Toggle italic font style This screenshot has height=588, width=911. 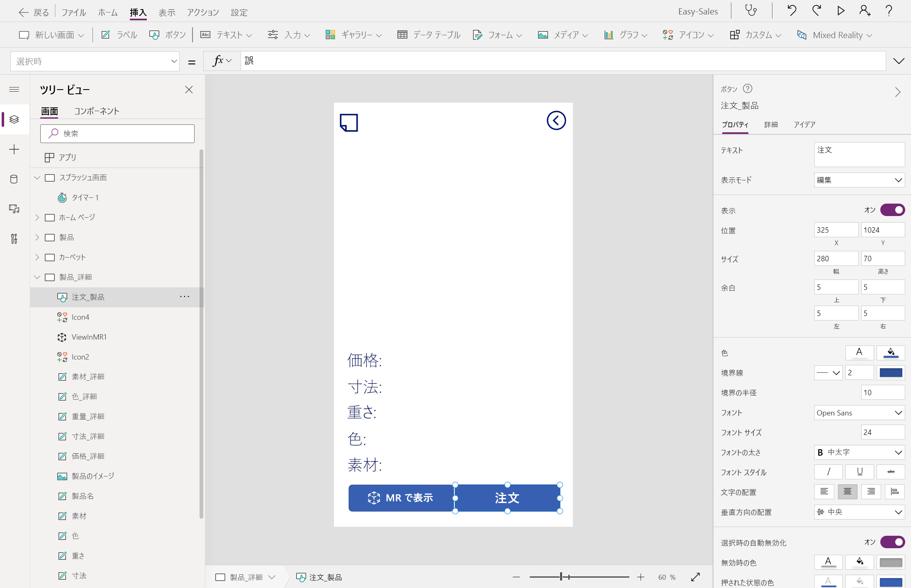click(828, 472)
